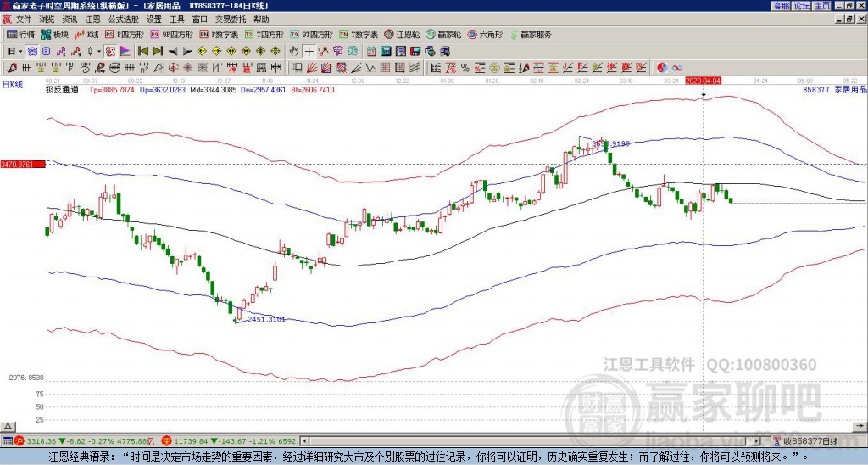
Task: Open the T数字表 tool
Action: pyautogui.click(x=359, y=35)
